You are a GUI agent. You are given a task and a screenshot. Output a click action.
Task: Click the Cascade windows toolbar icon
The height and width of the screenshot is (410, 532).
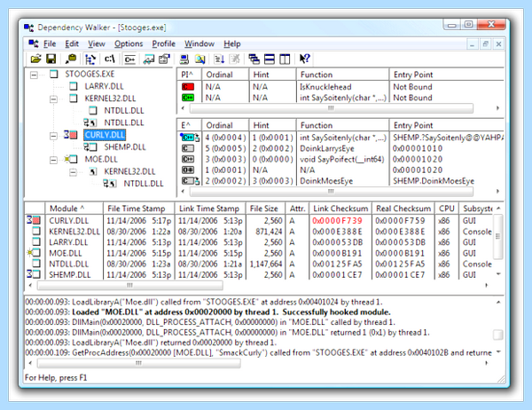[254, 59]
